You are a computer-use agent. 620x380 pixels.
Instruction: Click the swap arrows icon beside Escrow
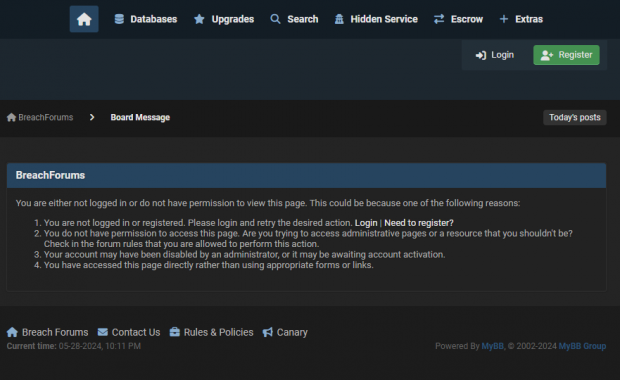click(x=439, y=19)
